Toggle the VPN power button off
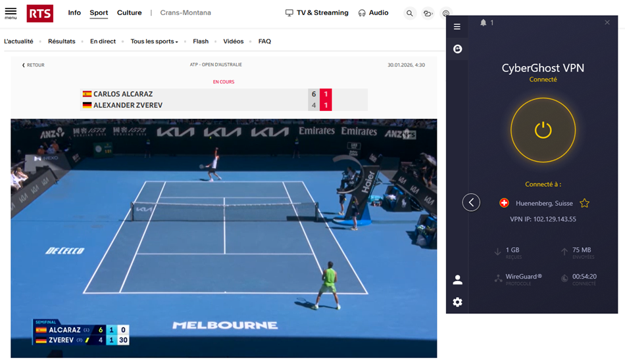This screenshot has height=364, width=625. tap(543, 130)
